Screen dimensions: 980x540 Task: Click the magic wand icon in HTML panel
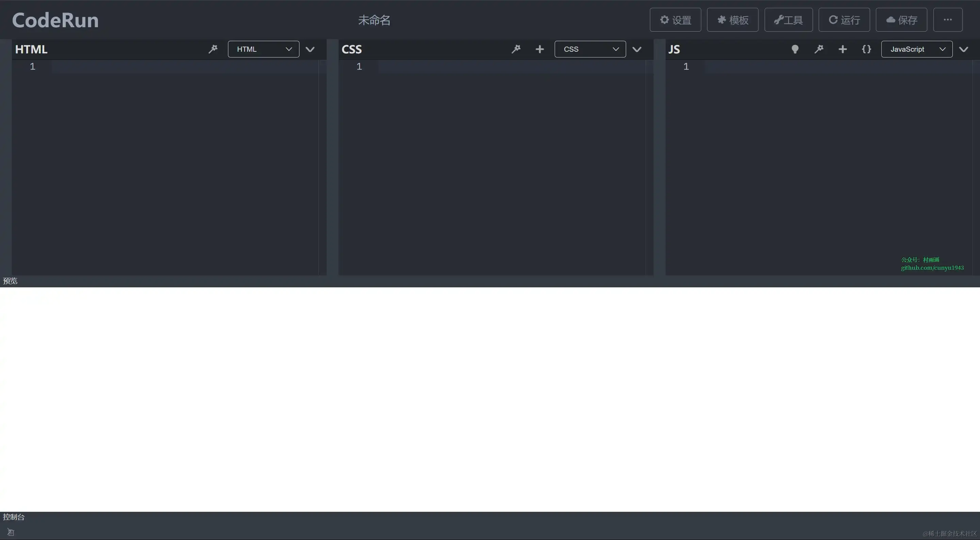point(213,49)
